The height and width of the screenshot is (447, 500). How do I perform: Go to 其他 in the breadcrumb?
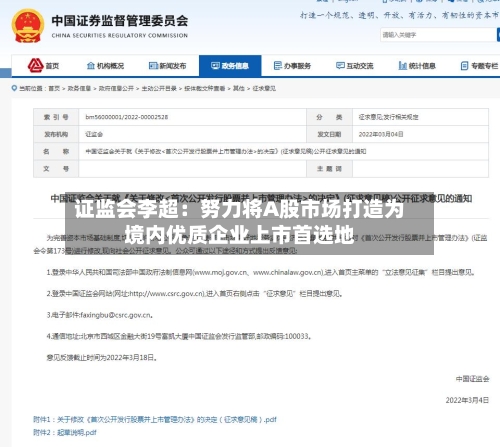tap(239, 88)
